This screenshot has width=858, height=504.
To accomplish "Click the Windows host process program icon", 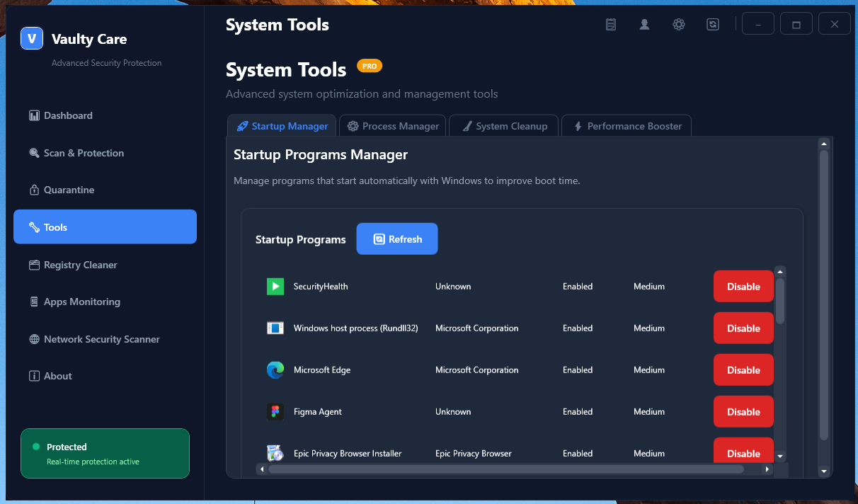I will pyautogui.click(x=275, y=328).
